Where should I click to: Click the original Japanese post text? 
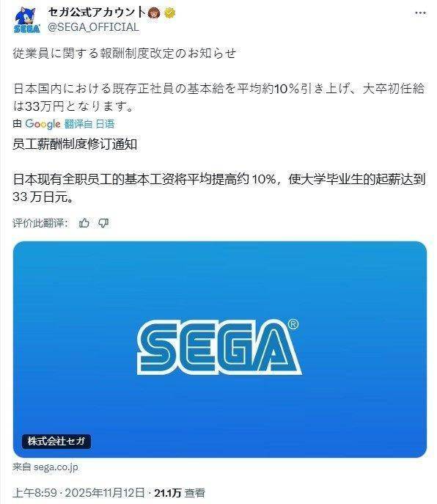218,80
